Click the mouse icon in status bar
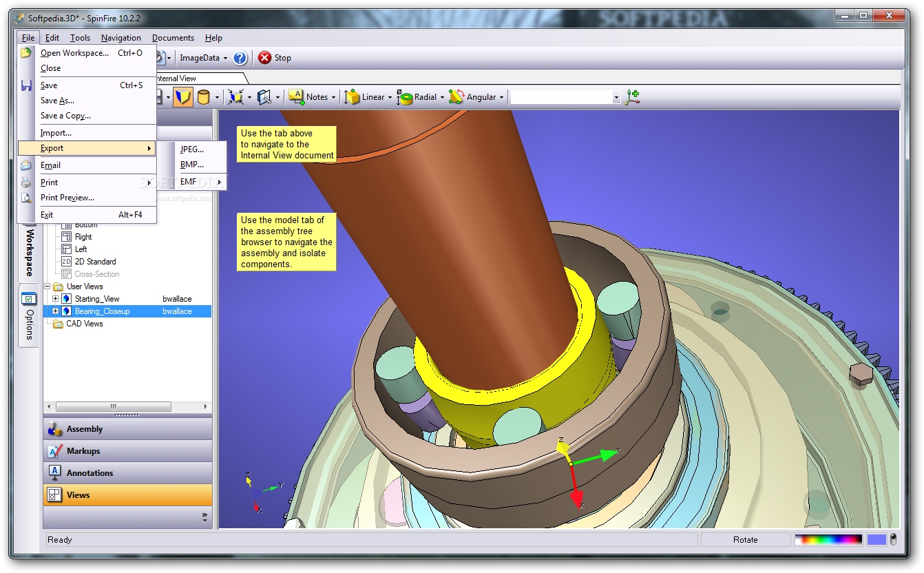 (x=894, y=540)
